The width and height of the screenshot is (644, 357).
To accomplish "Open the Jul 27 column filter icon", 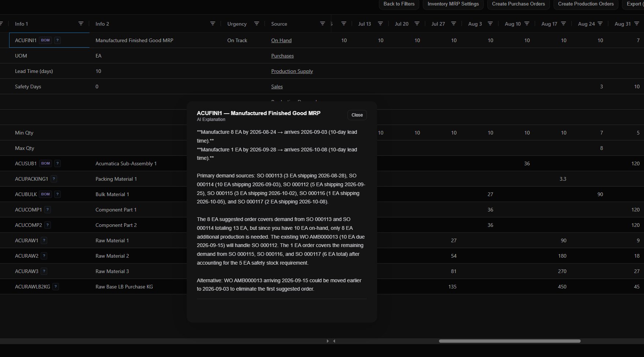I will click(x=454, y=23).
